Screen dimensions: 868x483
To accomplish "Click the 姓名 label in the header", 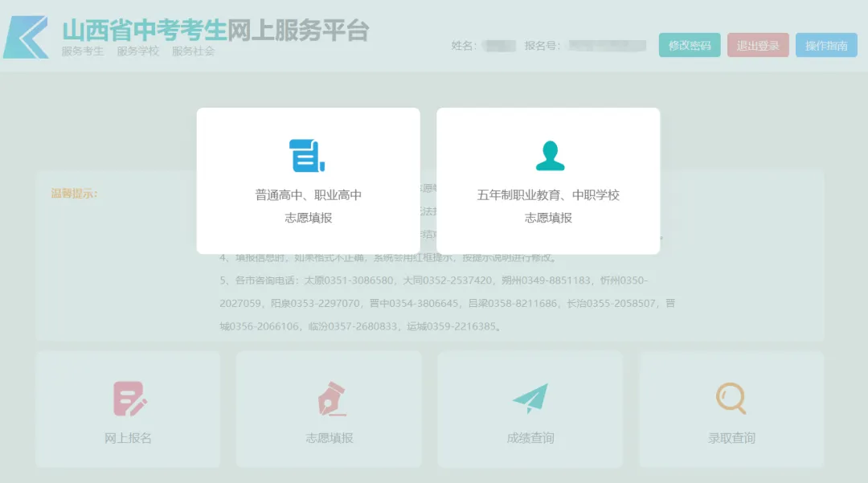I will point(464,46).
